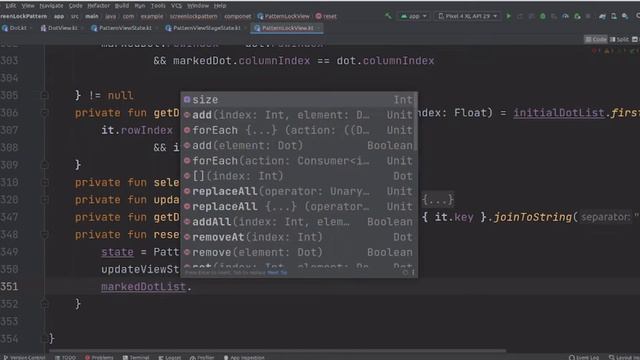The height and width of the screenshot is (360, 640).
Task: Click the component breadcrumb
Action: tap(238, 16)
